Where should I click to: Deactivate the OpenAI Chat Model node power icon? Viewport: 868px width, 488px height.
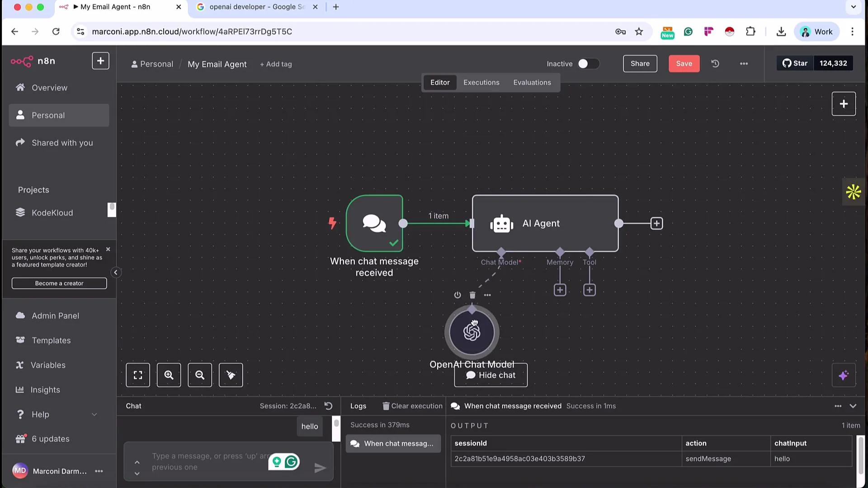click(458, 295)
